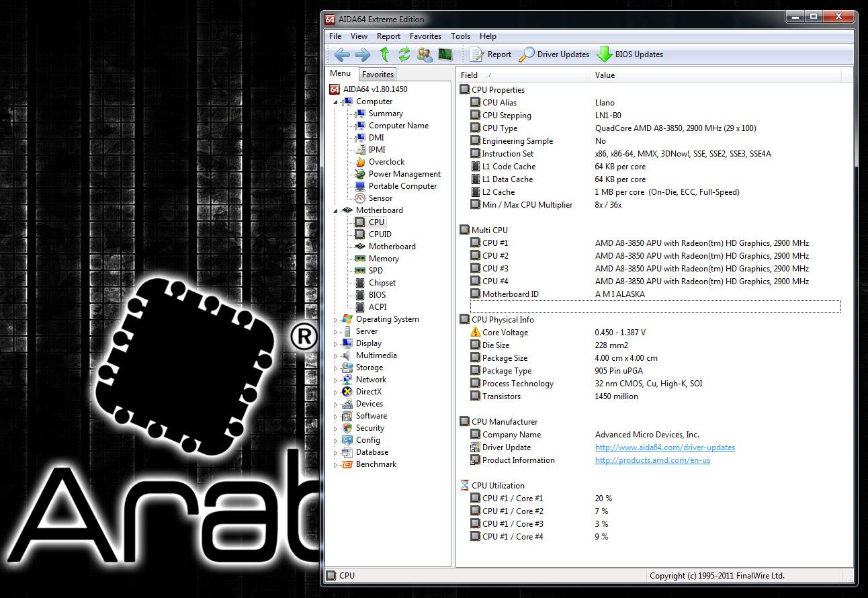Select the Core Voltage row
Screen dimensions: 868x598
pyautogui.click(x=655, y=333)
